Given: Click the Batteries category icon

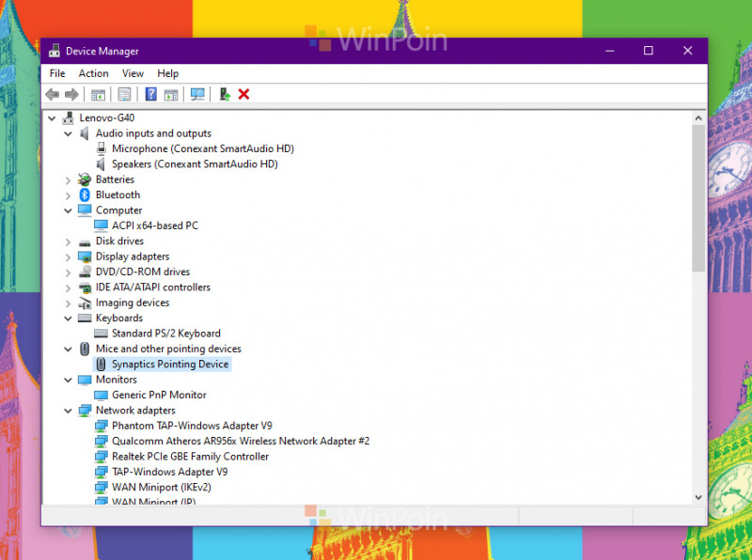Looking at the screenshot, I should tap(85, 179).
